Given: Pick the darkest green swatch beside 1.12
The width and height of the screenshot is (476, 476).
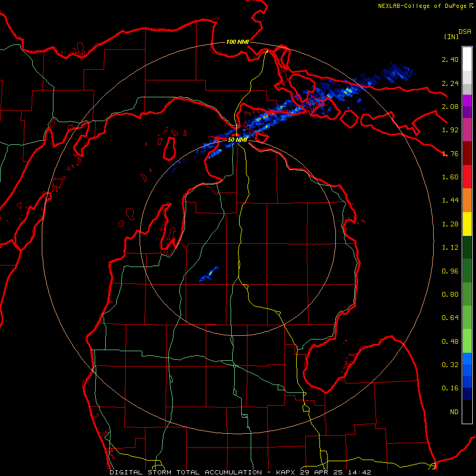Looking at the screenshot, I should [x=467, y=247].
